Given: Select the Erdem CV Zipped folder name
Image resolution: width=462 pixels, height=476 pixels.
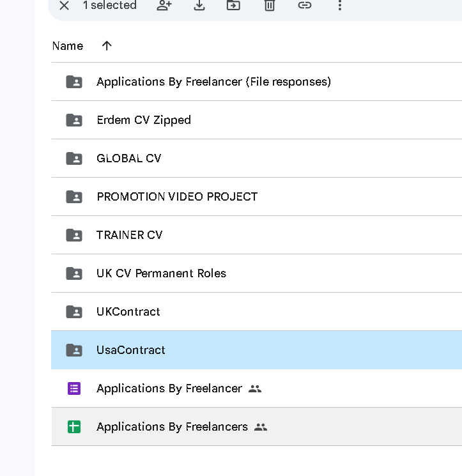Looking at the screenshot, I should 144,120.
